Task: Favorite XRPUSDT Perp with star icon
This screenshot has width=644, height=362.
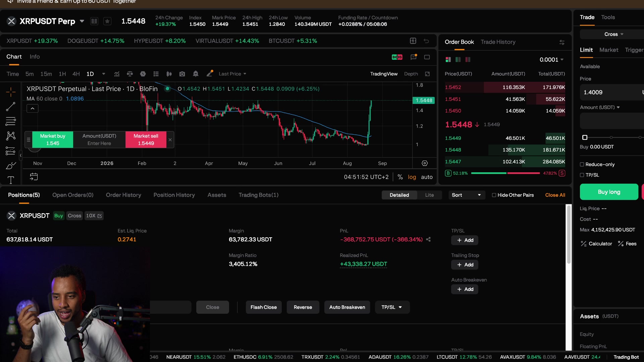Action: 107,21
